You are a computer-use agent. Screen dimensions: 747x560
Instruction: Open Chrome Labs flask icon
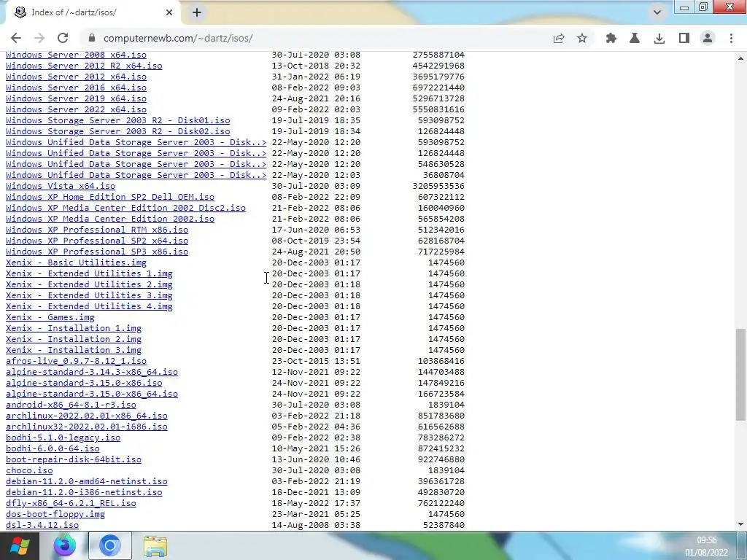pos(635,38)
